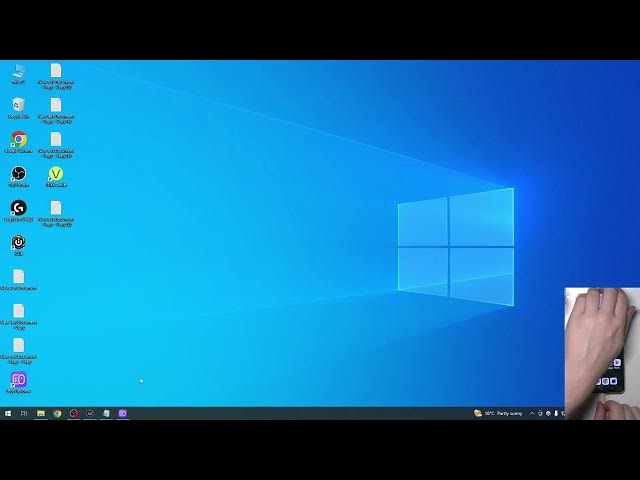This screenshot has width=640, height=480.
Task: Open the notepad-style app on the taskbar
Action: click(x=106, y=413)
